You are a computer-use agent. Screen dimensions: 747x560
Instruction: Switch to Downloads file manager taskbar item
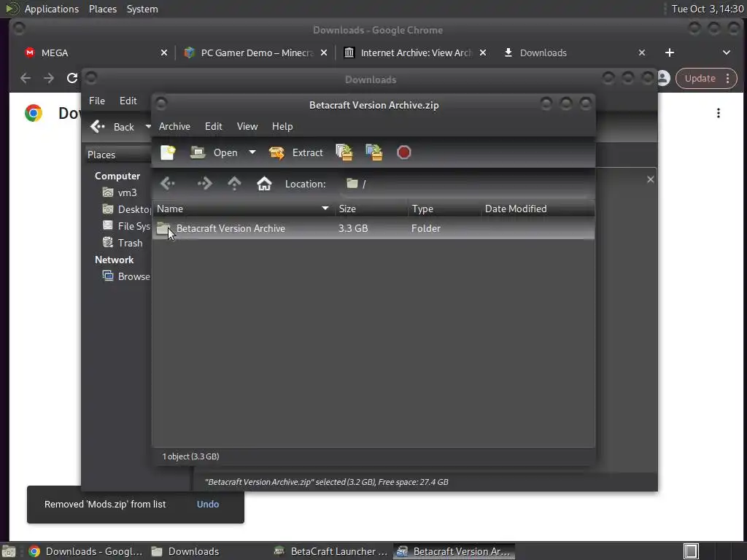point(186,551)
